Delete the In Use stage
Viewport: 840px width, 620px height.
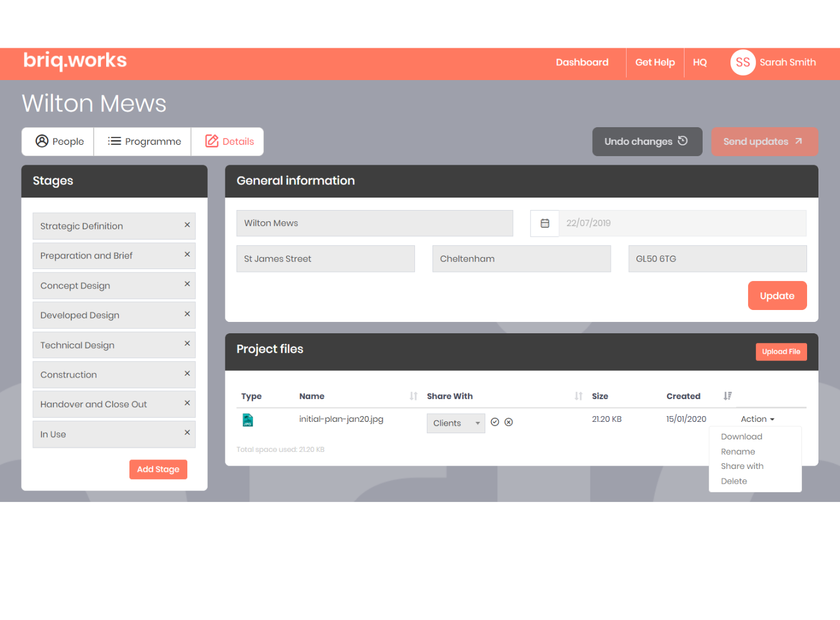pyautogui.click(x=187, y=433)
